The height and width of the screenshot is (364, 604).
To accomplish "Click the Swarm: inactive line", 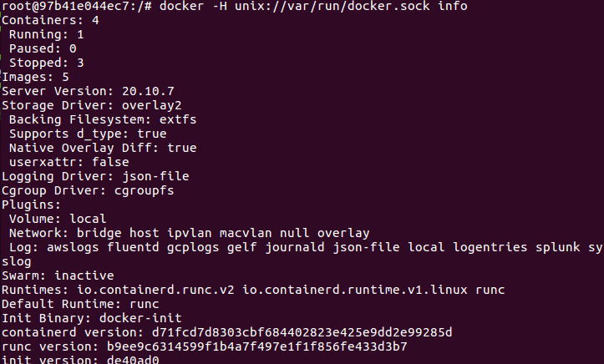I will point(58,276).
